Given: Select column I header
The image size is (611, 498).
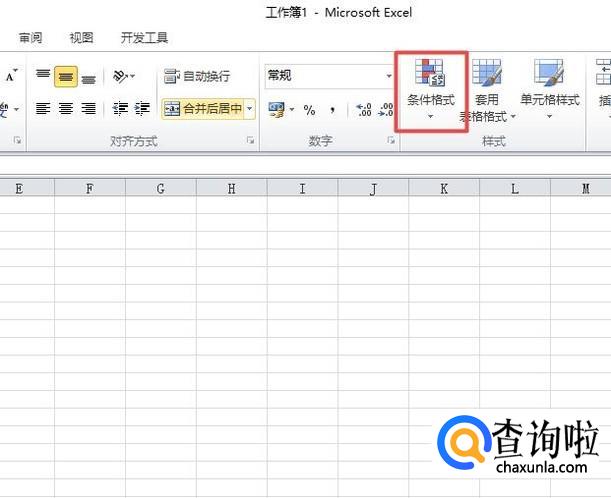Looking at the screenshot, I should [x=303, y=189].
